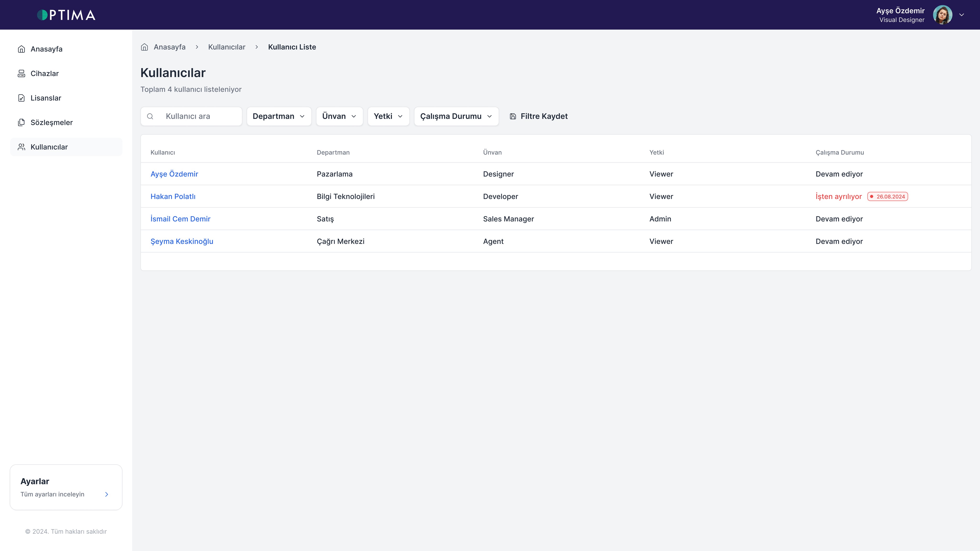Click the save icon beside Filtre Kaydet
The height and width of the screenshot is (551, 980).
[x=513, y=116]
